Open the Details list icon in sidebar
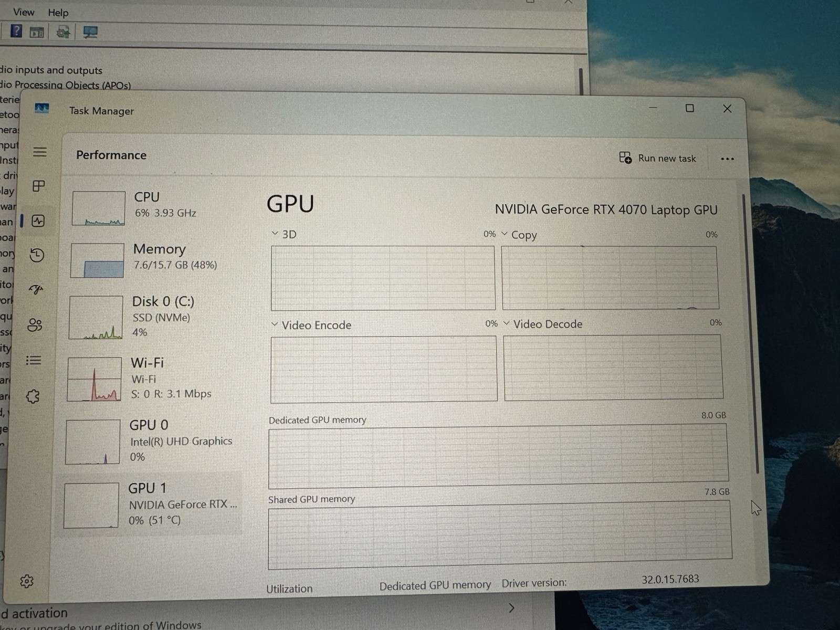Image resolution: width=840 pixels, height=630 pixels. (x=34, y=360)
